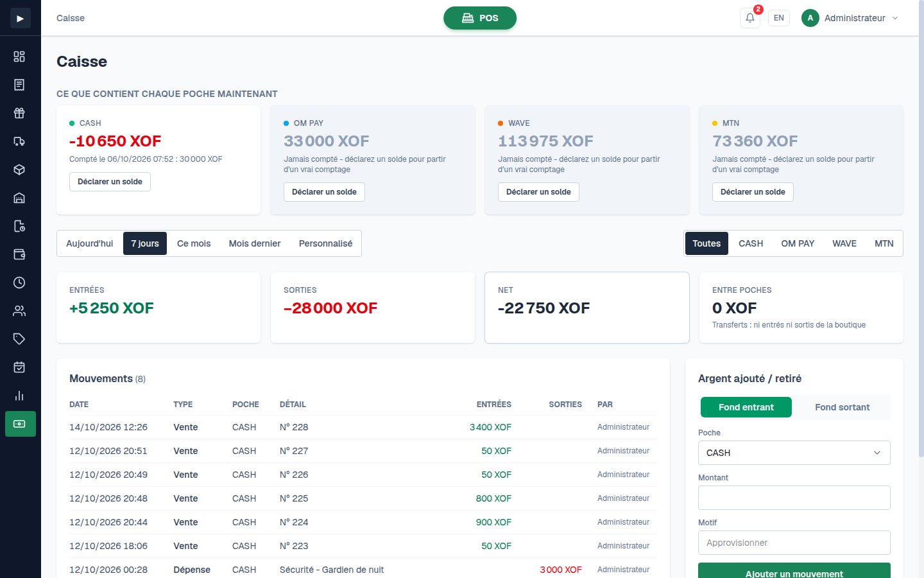Filter movements by WAVE pocket tab
The width and height of the screenshot is (924, 578).
(844, 243)
